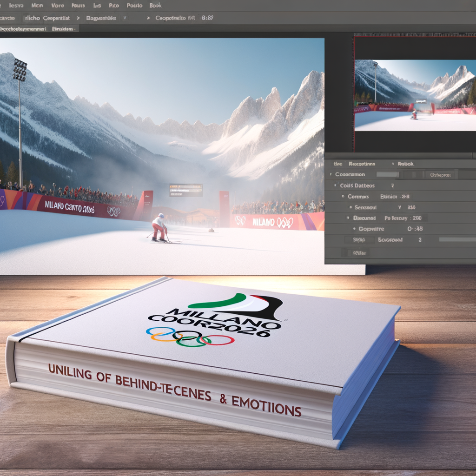Toggle the bullet beside Sensaoul

[x=350, y=207]
